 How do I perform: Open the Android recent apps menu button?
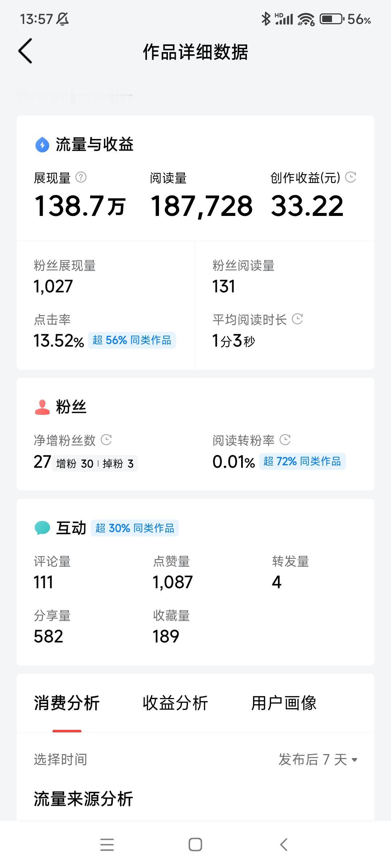pyautogui.click(x=107, y=845)
